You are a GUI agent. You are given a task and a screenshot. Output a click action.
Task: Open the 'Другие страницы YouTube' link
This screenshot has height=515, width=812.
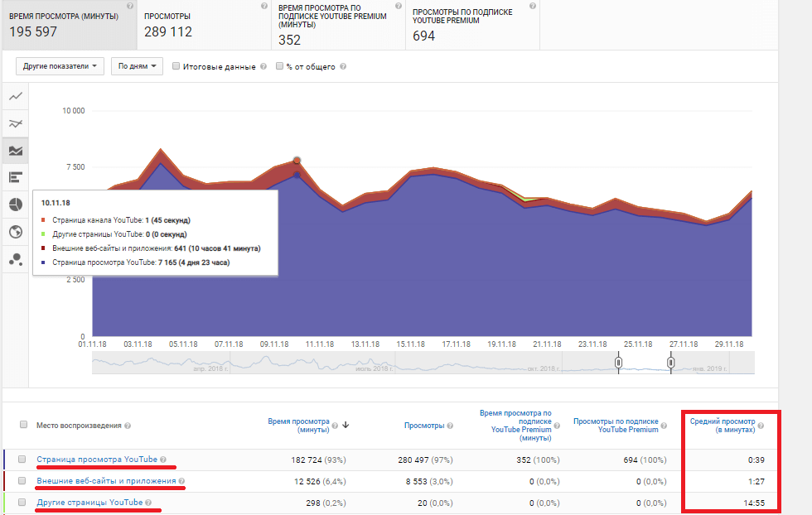point(89,503)
